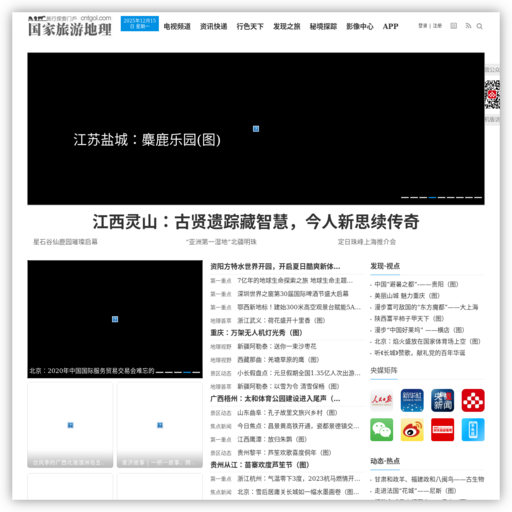Open the blue mobile phone version icon
Image resolution: width=512 pixels, height=512 pixels.
(473, 430)
